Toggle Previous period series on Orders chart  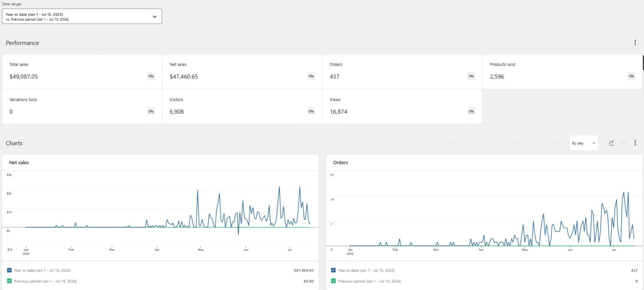click(x=333, y=281)
